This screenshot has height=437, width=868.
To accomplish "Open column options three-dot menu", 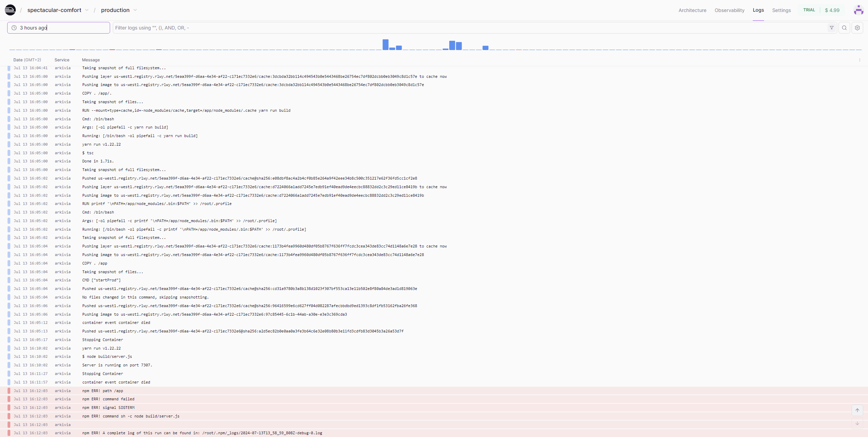I will click(x=860, y=60).
